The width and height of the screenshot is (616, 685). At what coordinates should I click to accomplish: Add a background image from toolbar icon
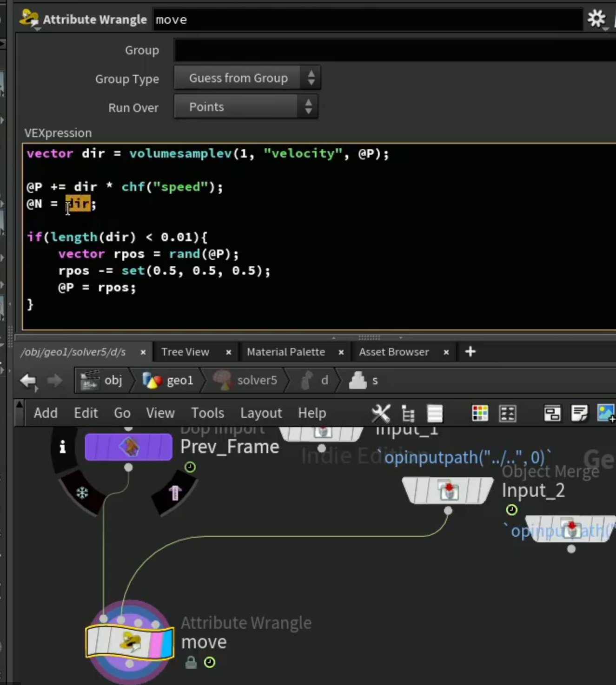click(606, 413)
